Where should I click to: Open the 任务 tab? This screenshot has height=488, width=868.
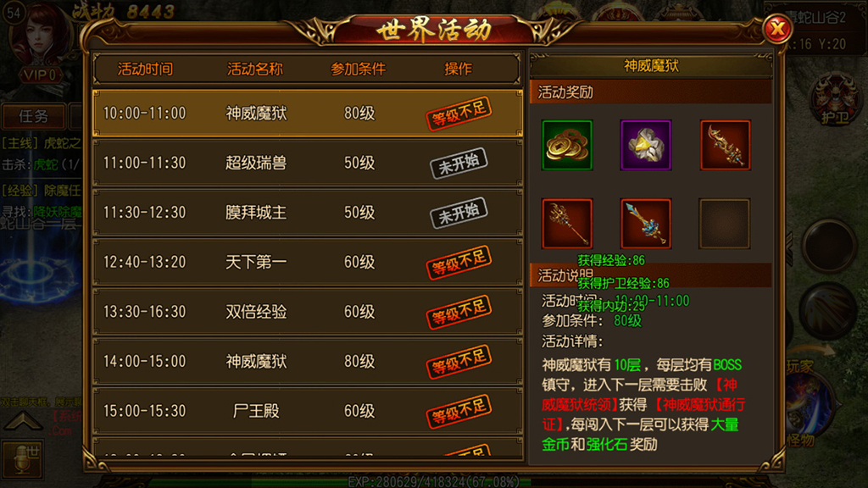point(33,116)
